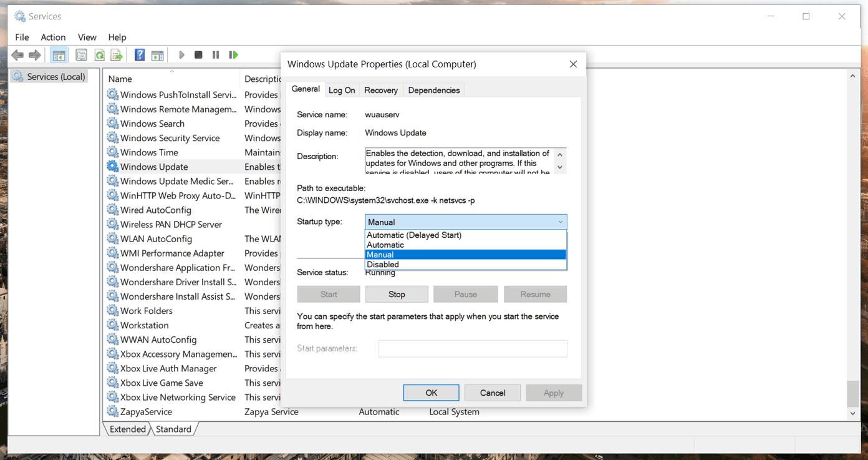Click the Forward arrow toolbar icon

point(35,55)
